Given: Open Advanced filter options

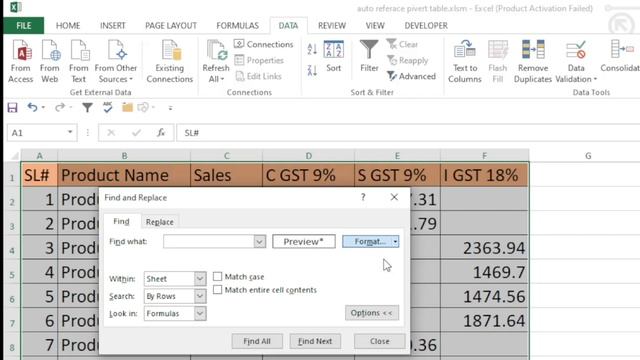Looking at the screenshot, I should coord(411,76).
